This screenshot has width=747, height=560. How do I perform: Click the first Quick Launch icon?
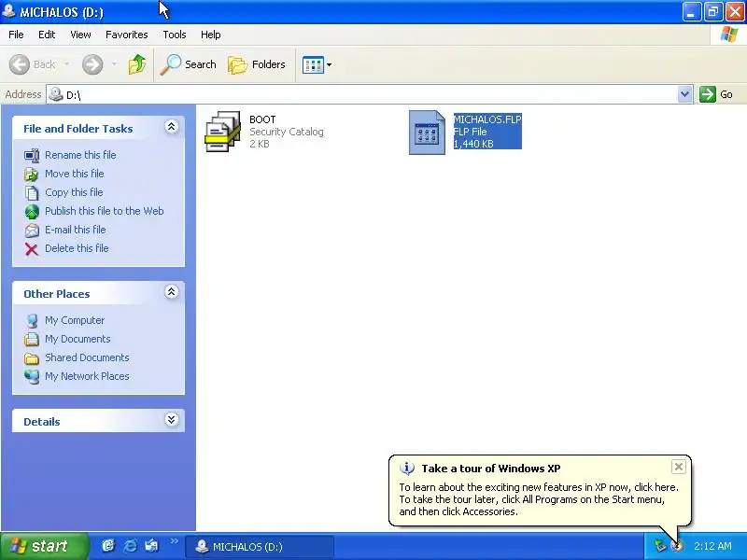point(108,546)
